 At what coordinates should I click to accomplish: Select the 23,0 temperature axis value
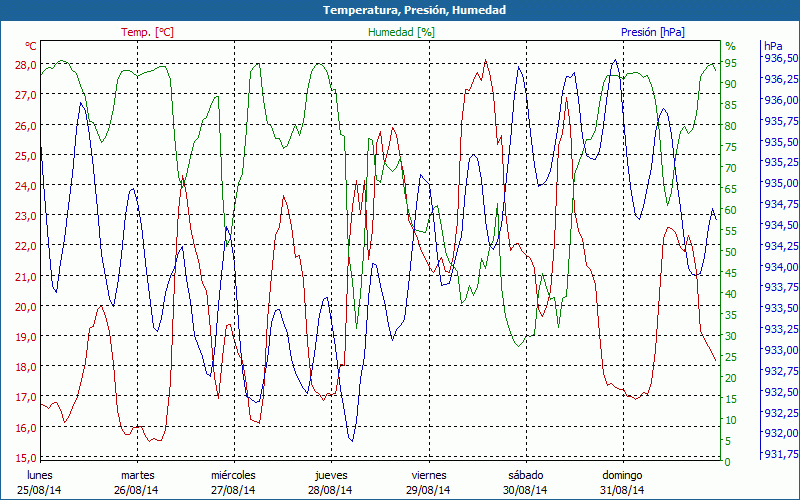point(26,216)
